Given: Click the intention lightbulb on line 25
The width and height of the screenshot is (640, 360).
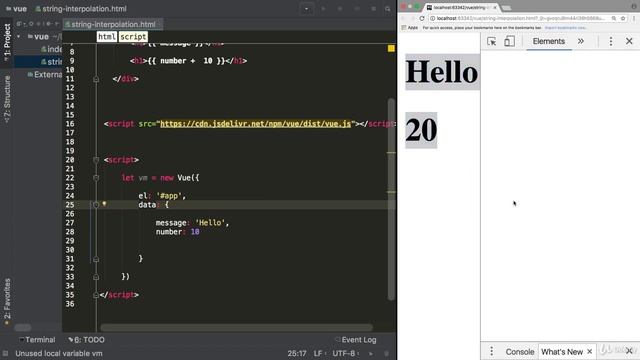Looking at the screenshot, I should [x=104, y=204].
